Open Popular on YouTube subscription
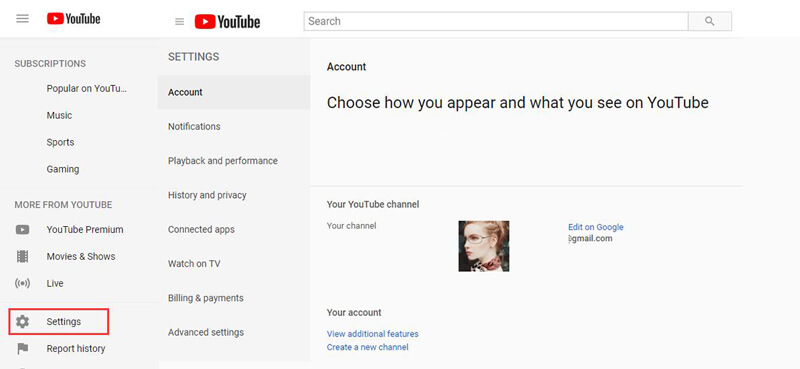 [x=87, y=88]
